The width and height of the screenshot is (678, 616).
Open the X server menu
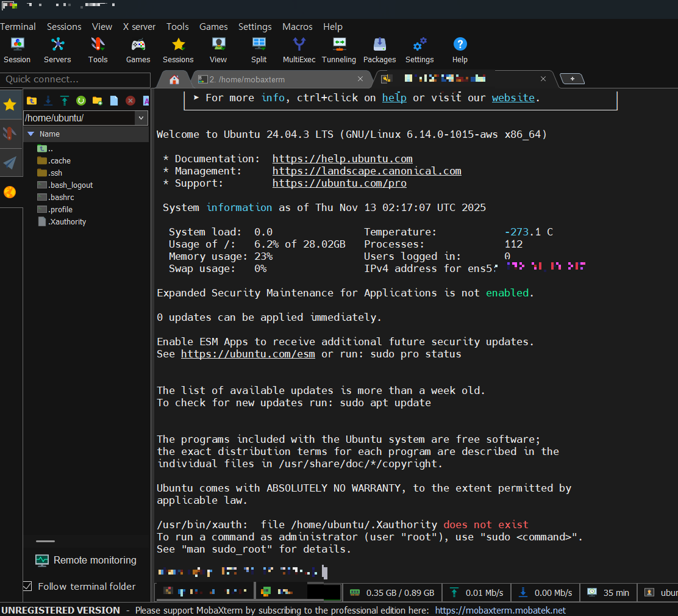coord(139,27)
